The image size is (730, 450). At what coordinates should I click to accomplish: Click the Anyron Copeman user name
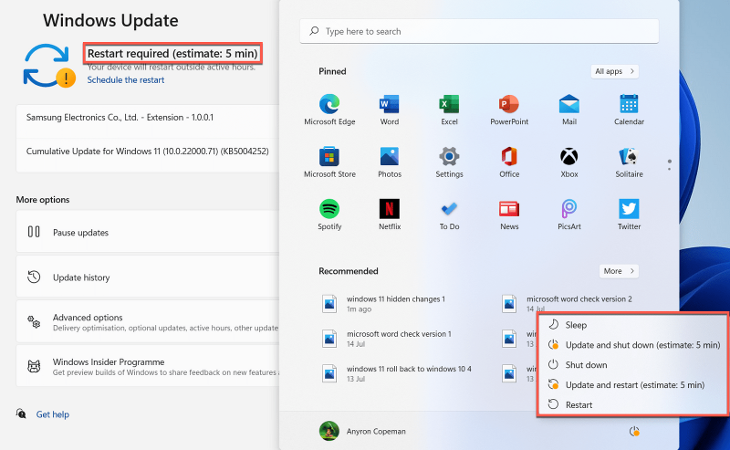coord(376,431)
